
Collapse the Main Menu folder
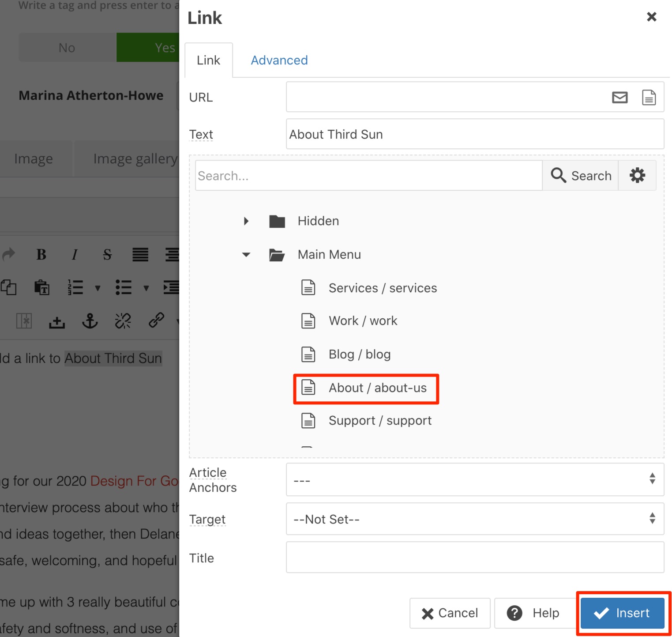point(246,255)
